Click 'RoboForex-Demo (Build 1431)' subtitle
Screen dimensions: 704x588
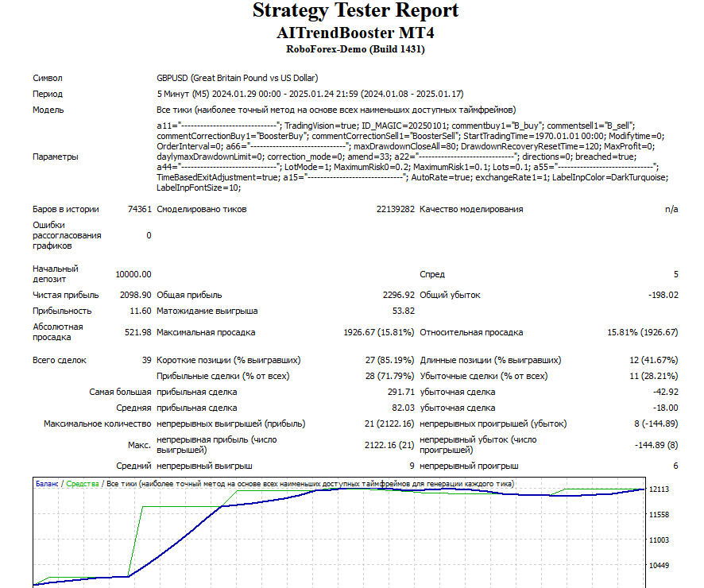pos(355,49)
